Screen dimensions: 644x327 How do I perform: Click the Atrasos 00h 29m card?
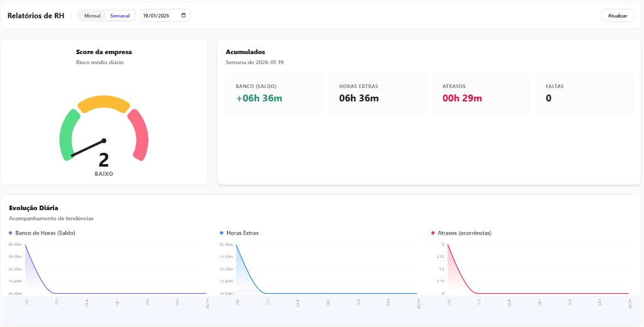pos(480,93)
